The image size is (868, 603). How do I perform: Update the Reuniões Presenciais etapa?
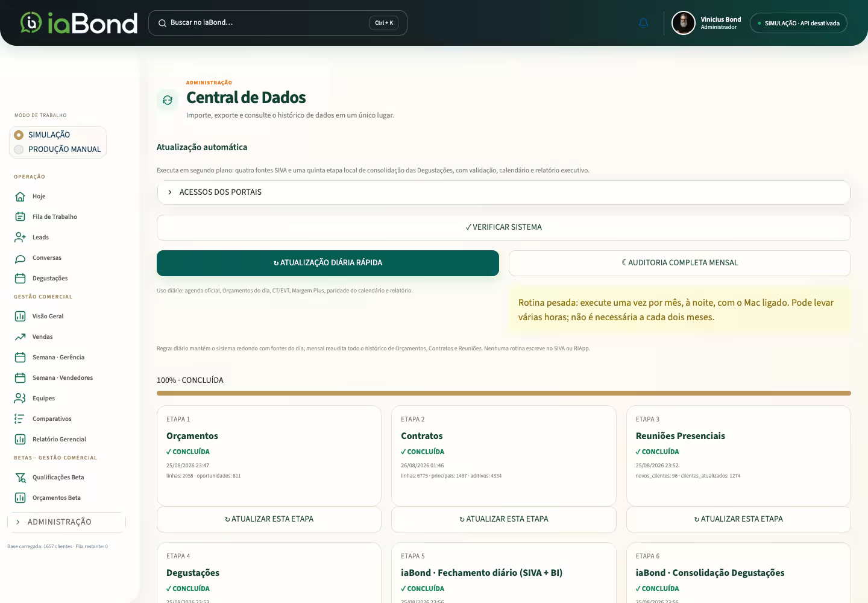(738, 519)
